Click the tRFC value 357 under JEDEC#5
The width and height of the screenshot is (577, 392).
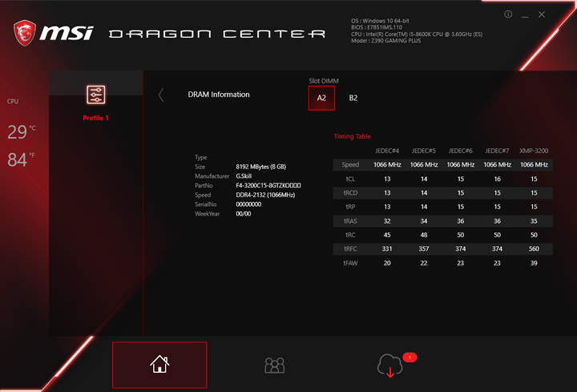click(424, 249)
